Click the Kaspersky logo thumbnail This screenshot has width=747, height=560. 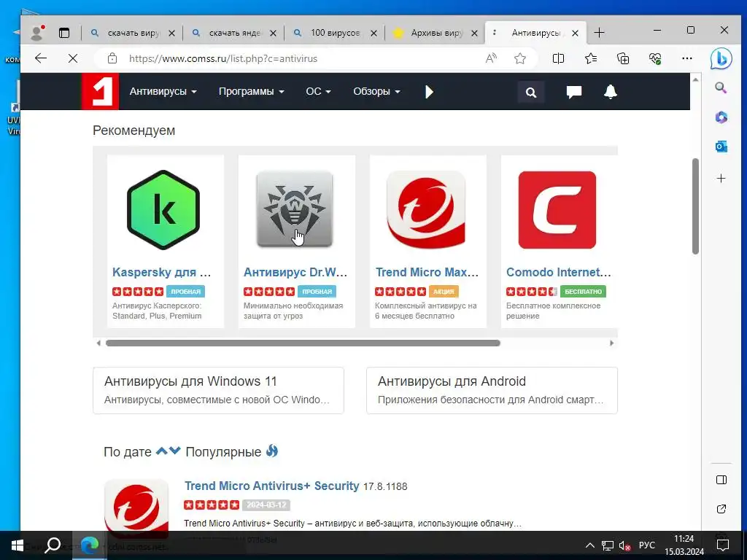click(x=163, y=209)
